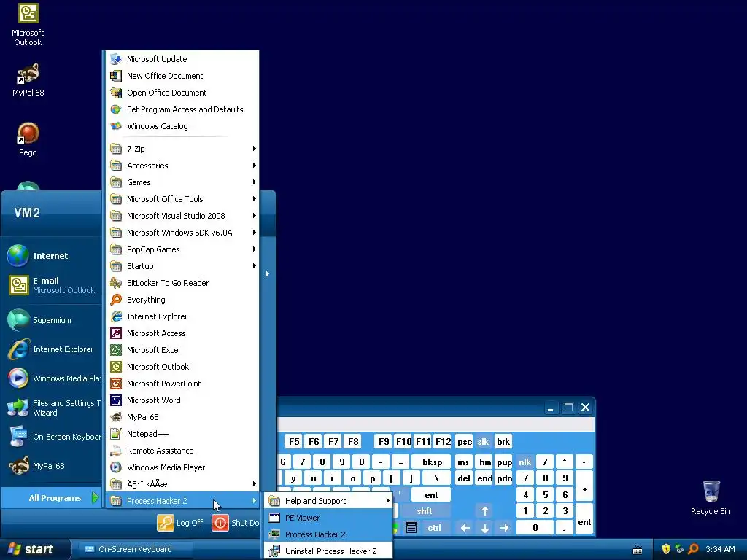
Task: Open New Office Document entry
Action: coord(182,76)
